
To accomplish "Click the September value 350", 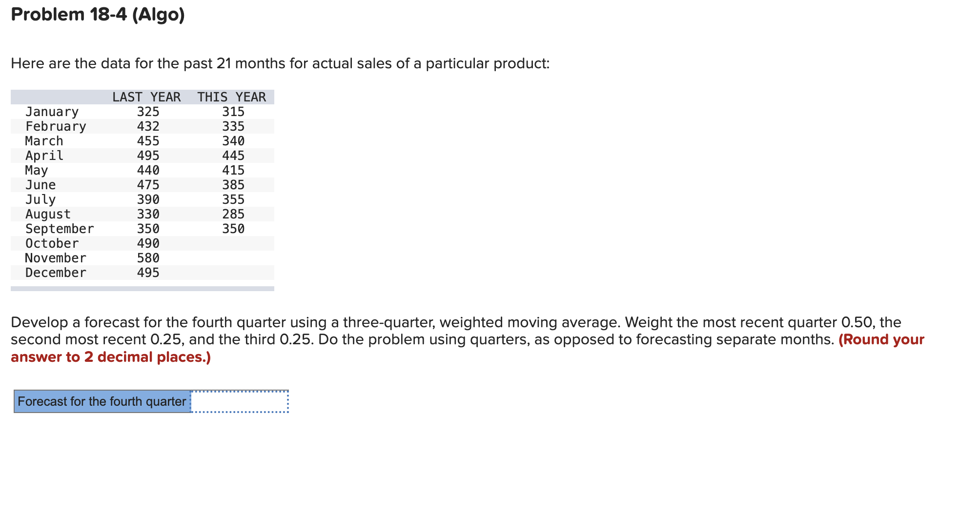I will [x=234, y=228].
